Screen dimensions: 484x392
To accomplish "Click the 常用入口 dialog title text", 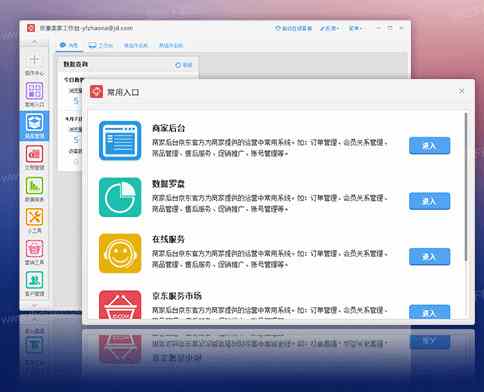I will coord(123,92).
